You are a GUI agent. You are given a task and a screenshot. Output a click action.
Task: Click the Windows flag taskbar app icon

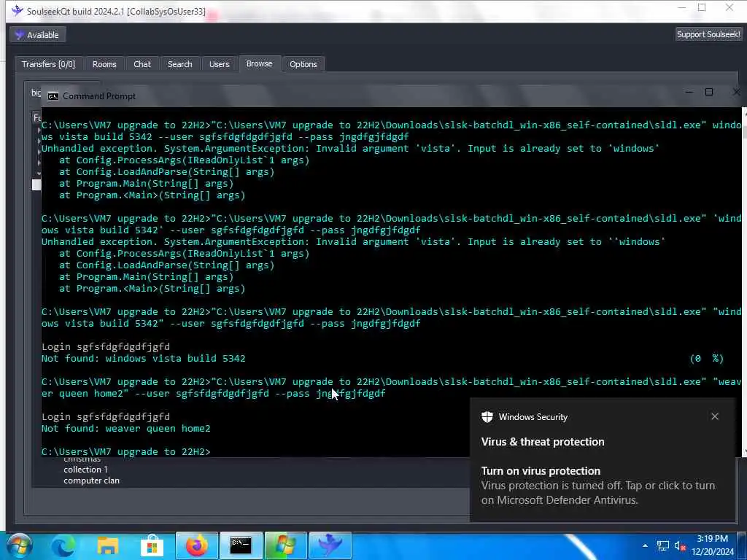click(x=285, y=545)
